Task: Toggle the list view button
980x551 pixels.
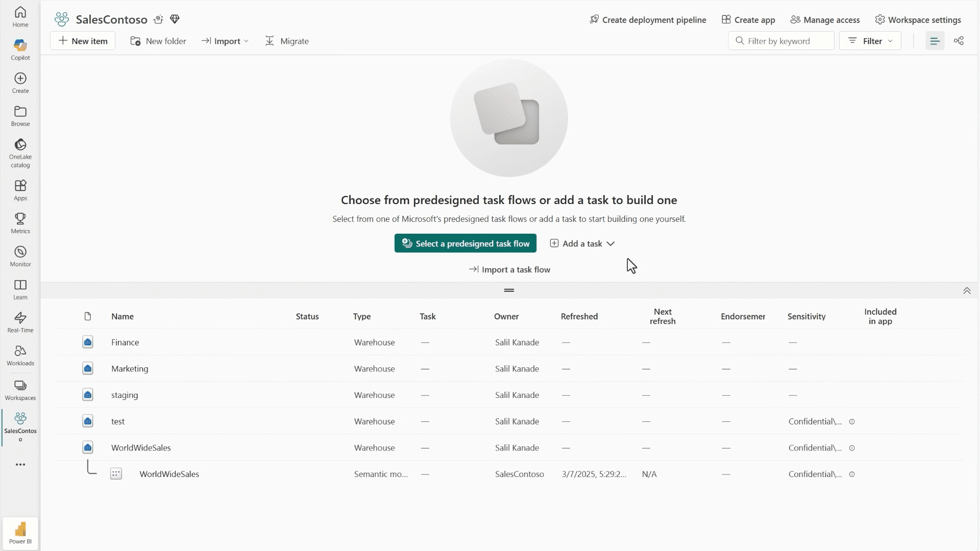Action: [x=935, y=41]
